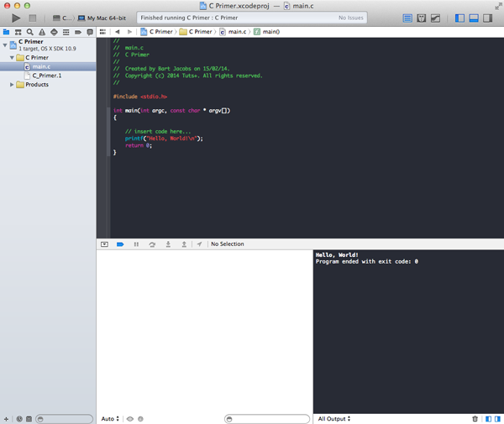Hide the Debug area
Image resolution: width=504 pixels, height=424 pixels.
pos(474,18)
